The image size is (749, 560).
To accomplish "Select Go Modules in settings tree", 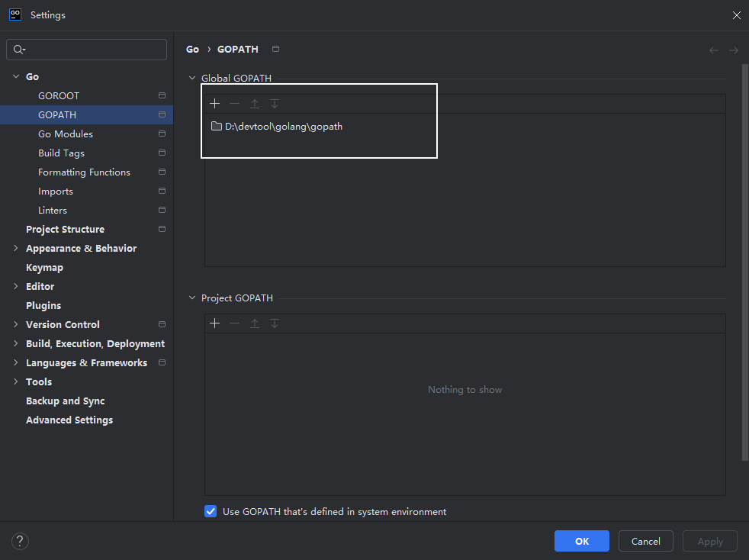I will click(66, 134).
